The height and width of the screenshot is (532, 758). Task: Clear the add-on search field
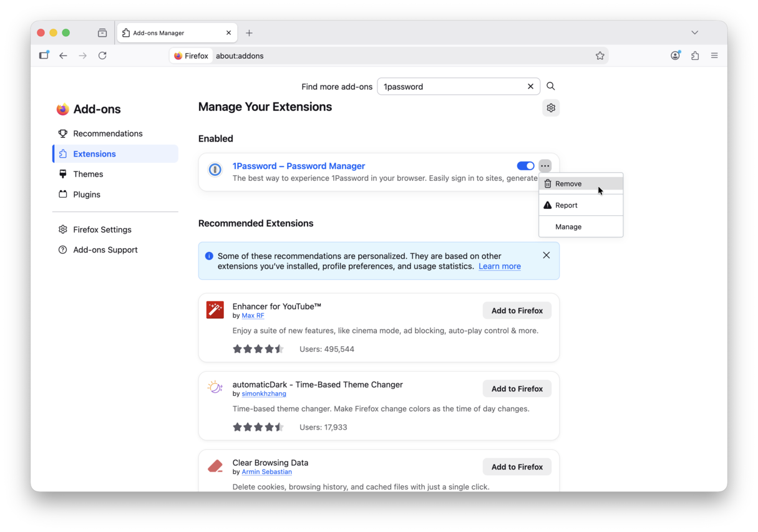(x=530, y=87)
